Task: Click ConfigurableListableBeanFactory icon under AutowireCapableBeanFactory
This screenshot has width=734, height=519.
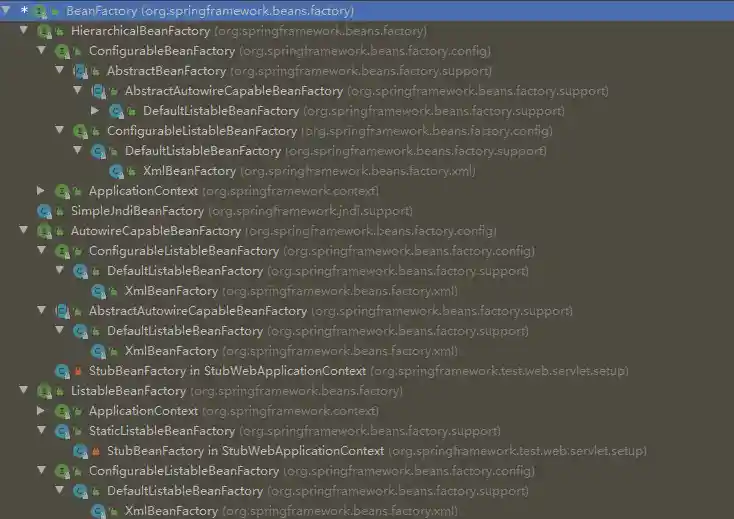Action: tap(62, 251)
